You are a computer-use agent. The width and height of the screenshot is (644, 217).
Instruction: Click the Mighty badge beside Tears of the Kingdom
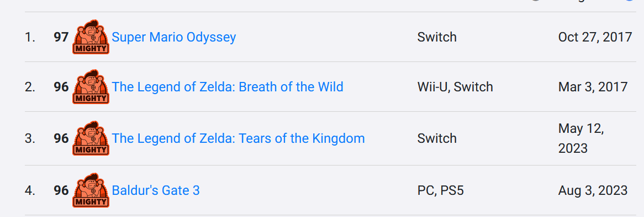(x=91, y=138)
